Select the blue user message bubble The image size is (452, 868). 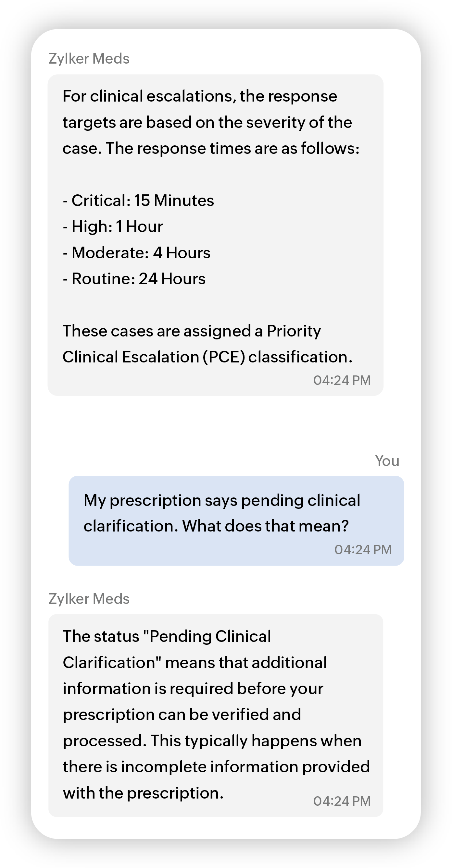tap(236, 521)
